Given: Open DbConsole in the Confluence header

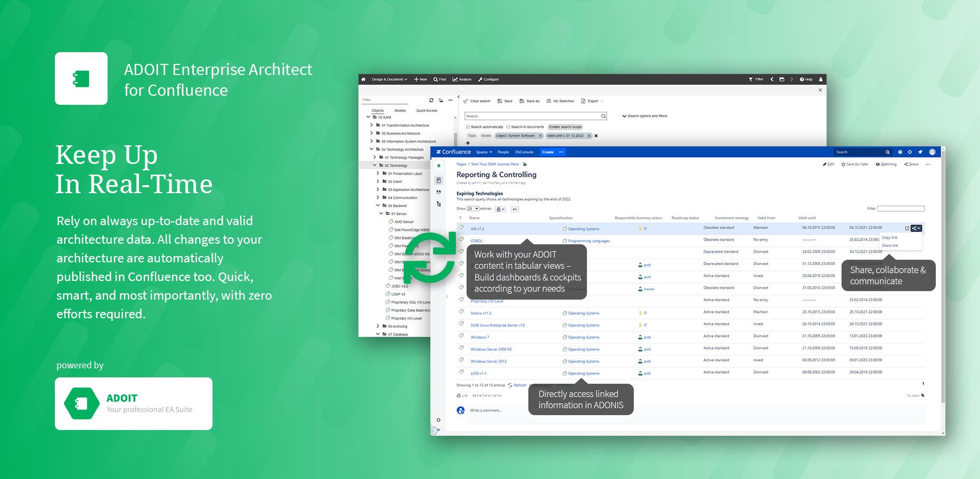Looking at the screenshot, I should 524,152.
